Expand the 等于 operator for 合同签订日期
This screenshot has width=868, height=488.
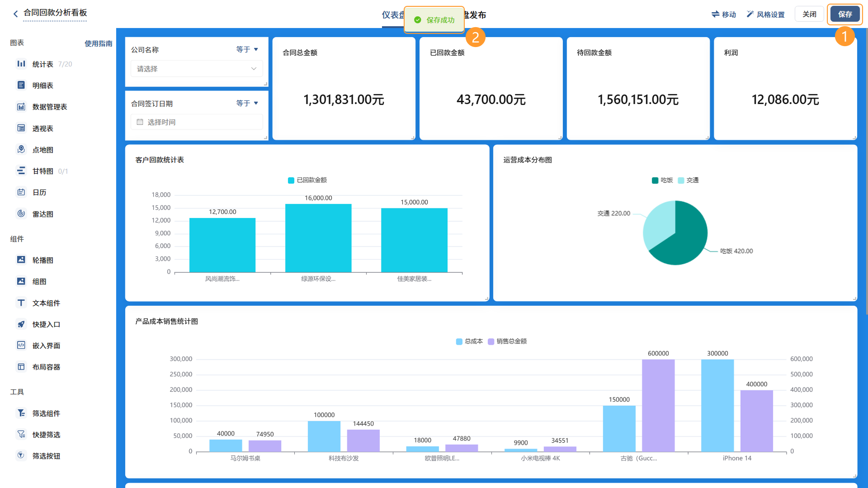click(x=247, y=103)
